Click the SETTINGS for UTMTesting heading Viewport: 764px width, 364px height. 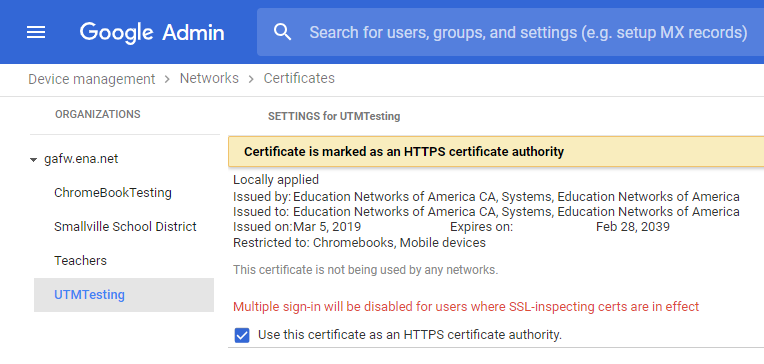coord(334,117)
